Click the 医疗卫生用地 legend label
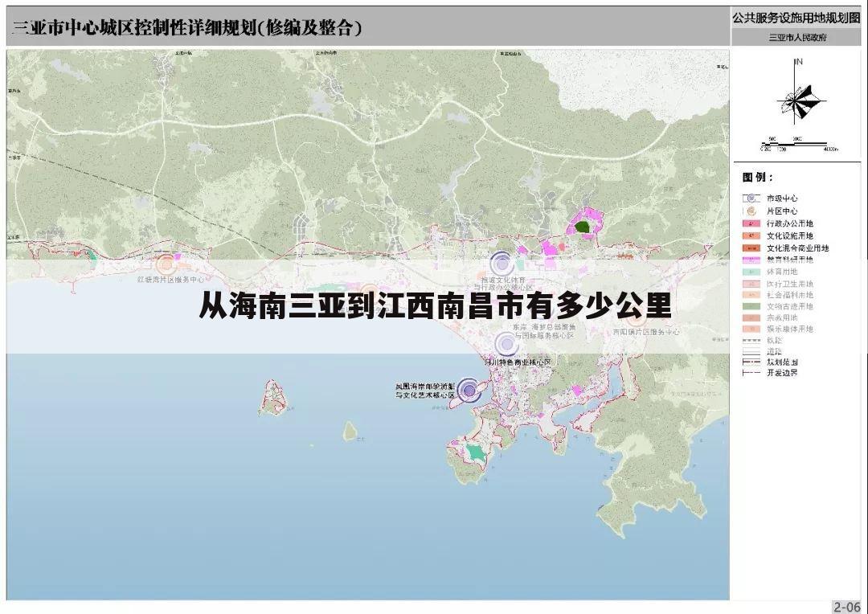This screenshot has height=614, width=868. point(789,284)
